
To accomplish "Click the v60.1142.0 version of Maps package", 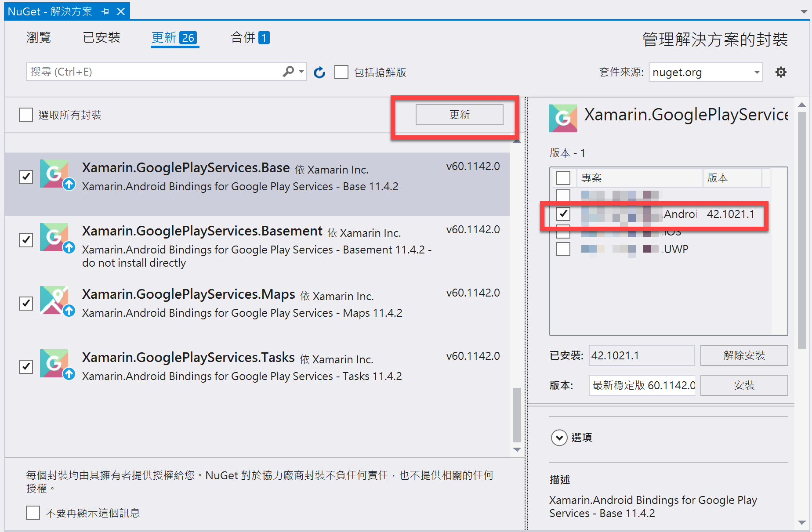I will pos(473,293).
